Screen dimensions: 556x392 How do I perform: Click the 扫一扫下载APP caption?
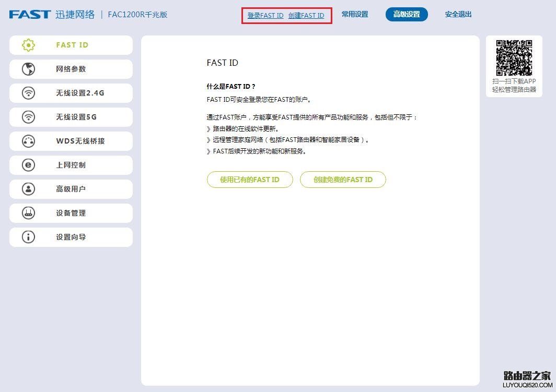click(x=514, y=81)
